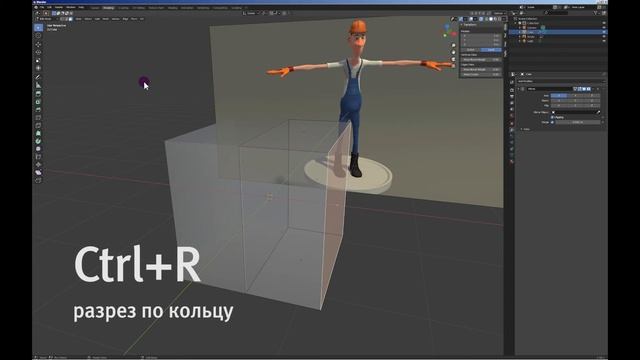
Task: Adjust the Merge distance slider
Action: coord(578,122)
